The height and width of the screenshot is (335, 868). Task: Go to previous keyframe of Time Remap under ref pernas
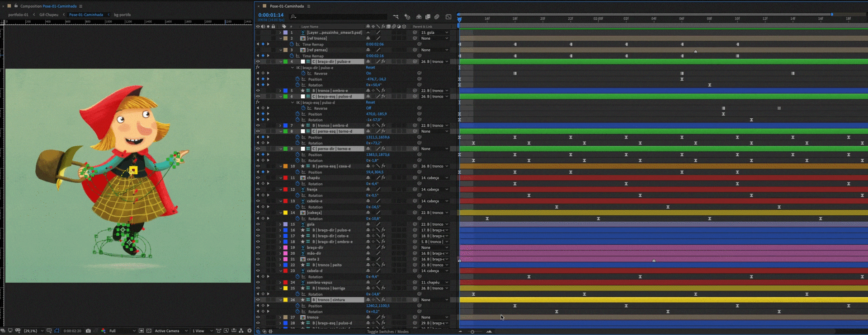[x=258, y=56]
